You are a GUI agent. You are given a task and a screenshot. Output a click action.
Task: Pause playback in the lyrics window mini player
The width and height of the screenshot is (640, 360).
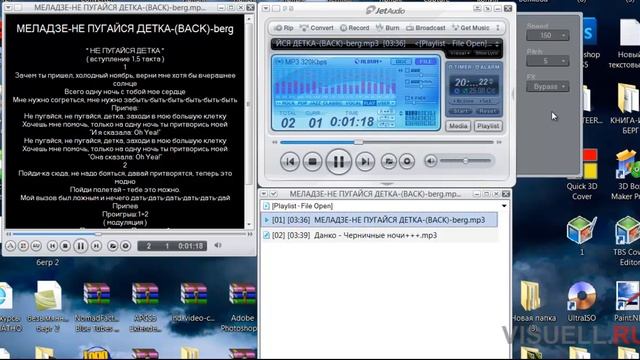(81, 246)
